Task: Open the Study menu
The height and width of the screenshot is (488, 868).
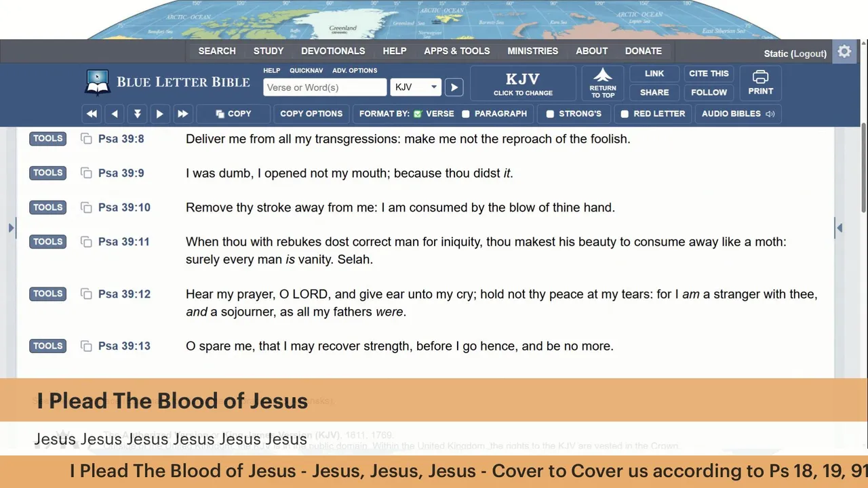Action: click(x=269, y=51)
